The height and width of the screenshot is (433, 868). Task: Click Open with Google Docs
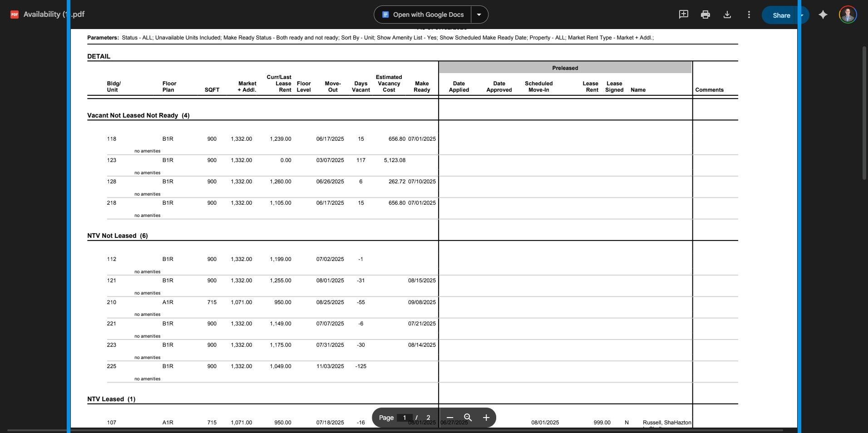tap(423, 15)
